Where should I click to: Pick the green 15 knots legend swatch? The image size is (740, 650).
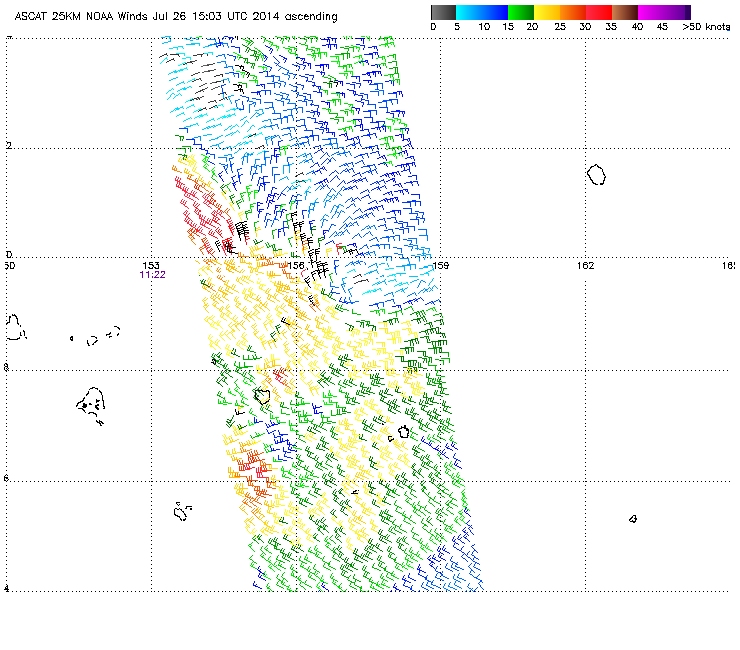point(522,12)
